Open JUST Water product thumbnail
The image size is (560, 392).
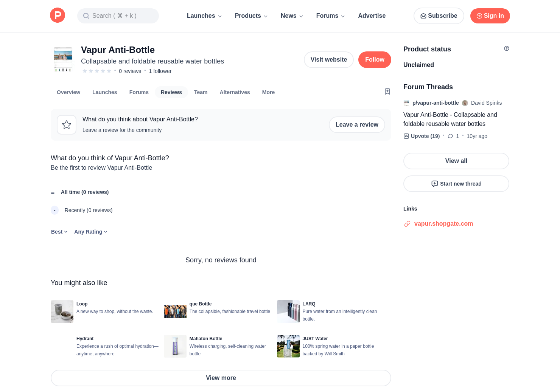point(288,346)
